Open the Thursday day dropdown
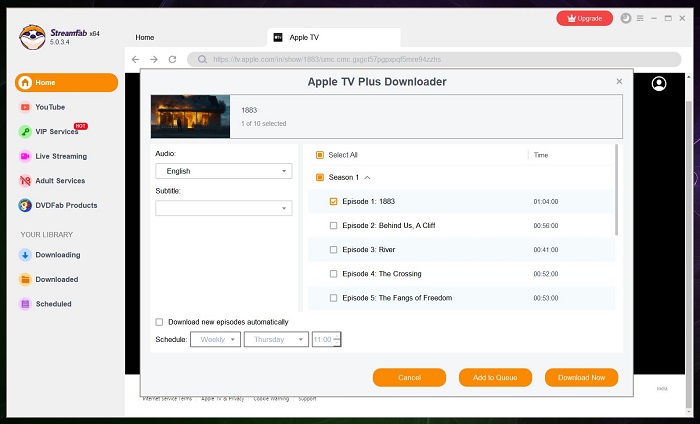700x424 pixels. pos(276,339)
